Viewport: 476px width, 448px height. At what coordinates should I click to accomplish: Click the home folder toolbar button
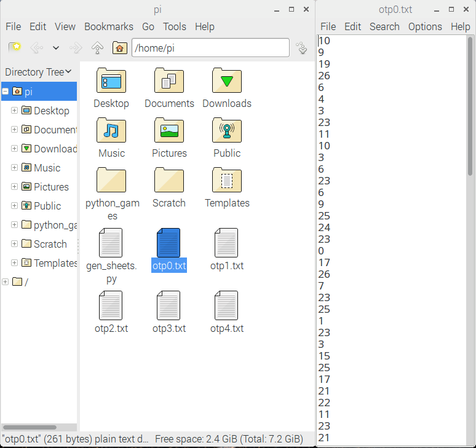[x=119, y=47]
